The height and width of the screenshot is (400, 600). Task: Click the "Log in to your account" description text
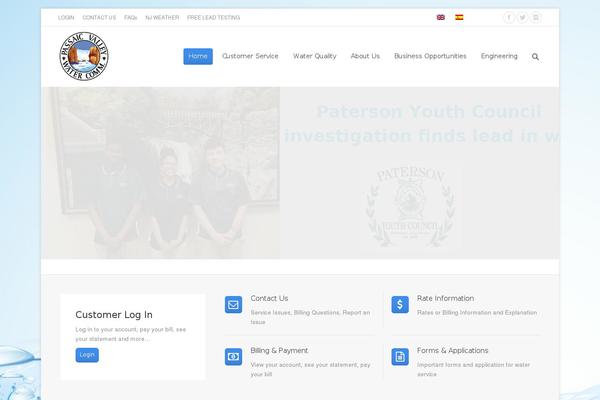click(x=130, y=334)
